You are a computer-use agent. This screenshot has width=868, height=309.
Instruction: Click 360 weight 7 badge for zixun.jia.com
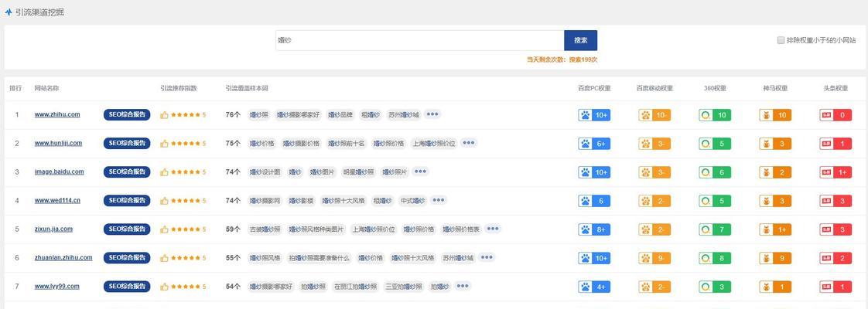[x=715, y=229]
